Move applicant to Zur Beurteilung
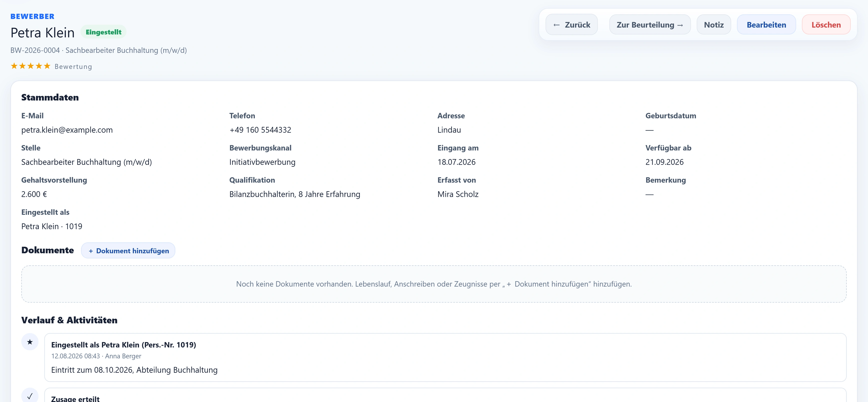 point(650,24)
